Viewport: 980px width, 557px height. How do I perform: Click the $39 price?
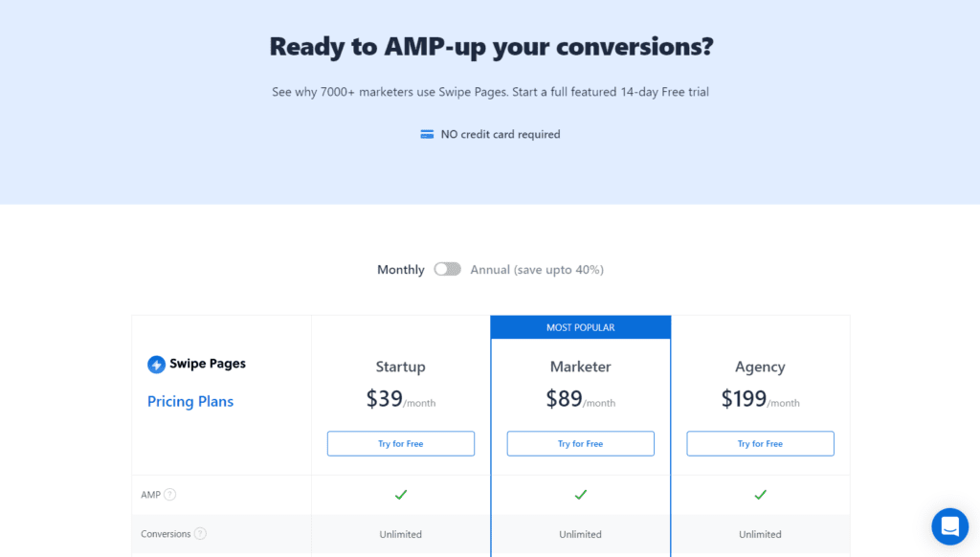(x=385, y=398)
